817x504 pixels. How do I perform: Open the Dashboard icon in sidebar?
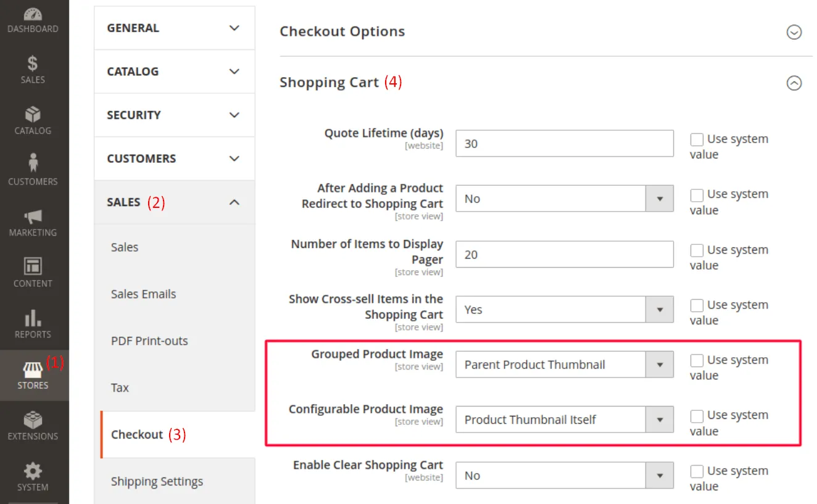[33, 15]
